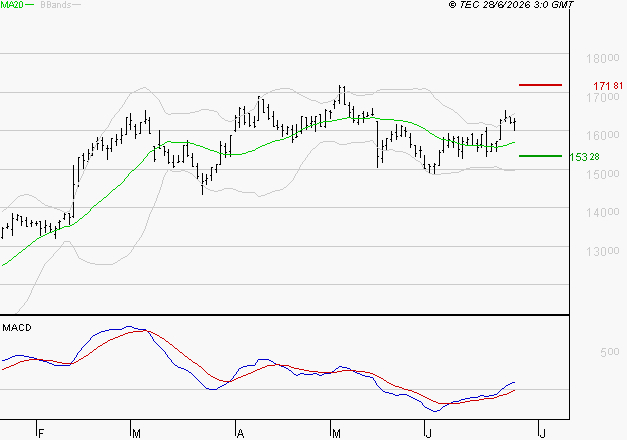
Task: Click the first J month marker
Action: [x=428, y=434]
